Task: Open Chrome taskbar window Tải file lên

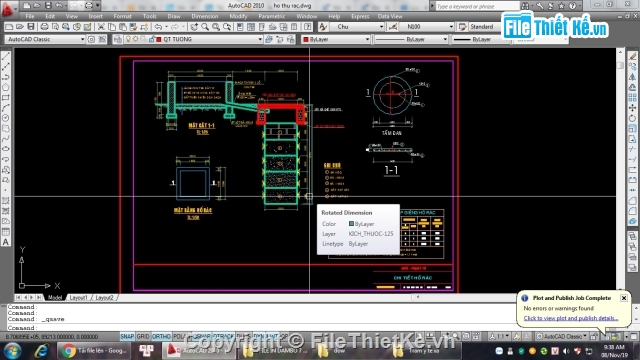Action: tap(95, 351)
